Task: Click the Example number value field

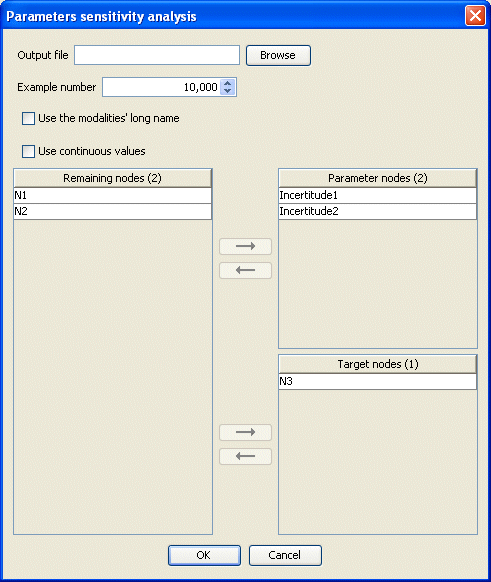Action: [x=161, y=87]
